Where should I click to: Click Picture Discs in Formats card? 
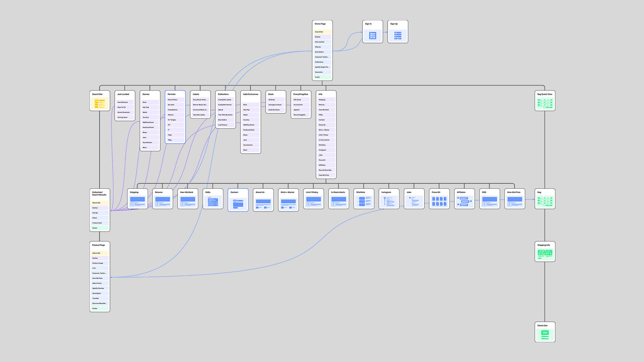click(x=175, y=100)
